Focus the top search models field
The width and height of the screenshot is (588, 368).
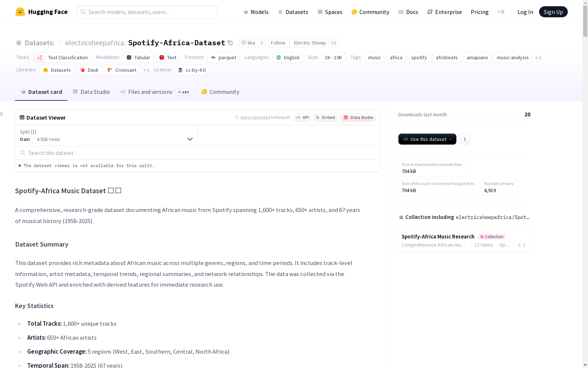tap(147, 12)
